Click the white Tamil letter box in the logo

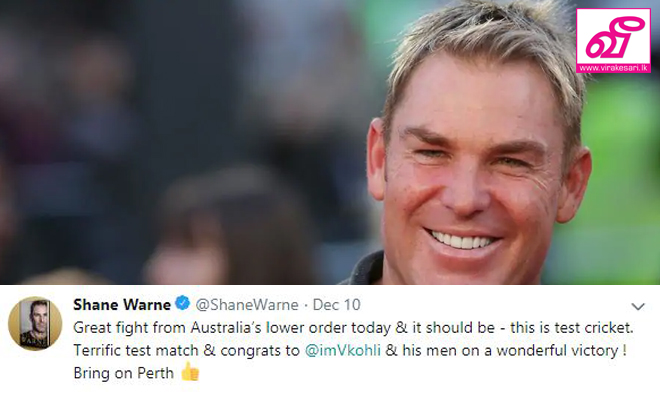613,38
